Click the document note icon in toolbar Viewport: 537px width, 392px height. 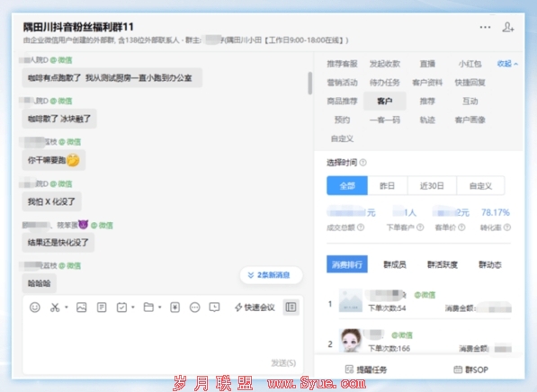point(102,307)
